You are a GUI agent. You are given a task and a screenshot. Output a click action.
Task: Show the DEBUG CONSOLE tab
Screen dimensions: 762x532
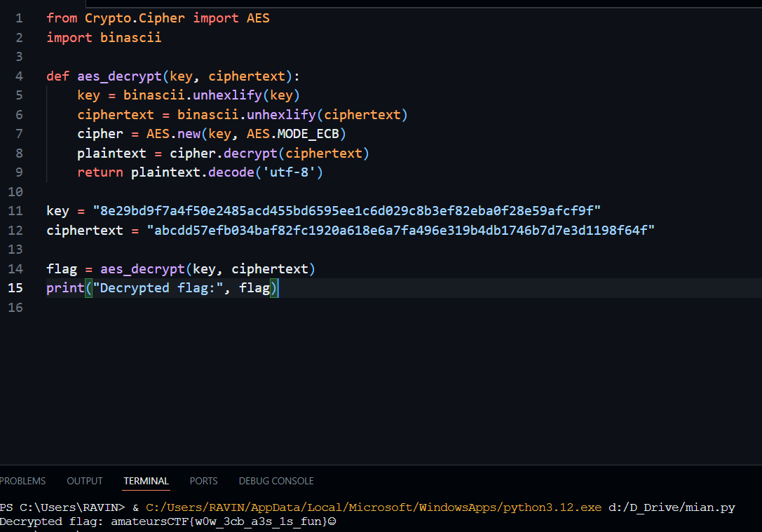[276, 481]
